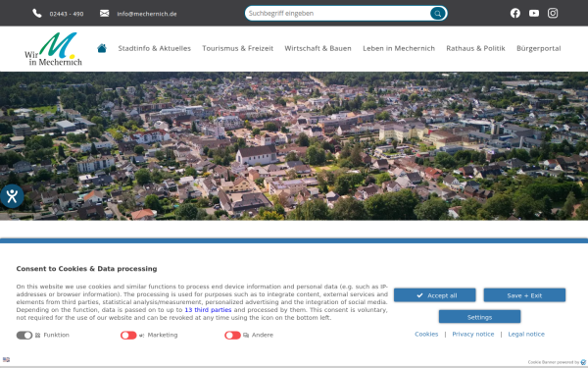Enable the Marketing cookie switch

click(128, 335)
